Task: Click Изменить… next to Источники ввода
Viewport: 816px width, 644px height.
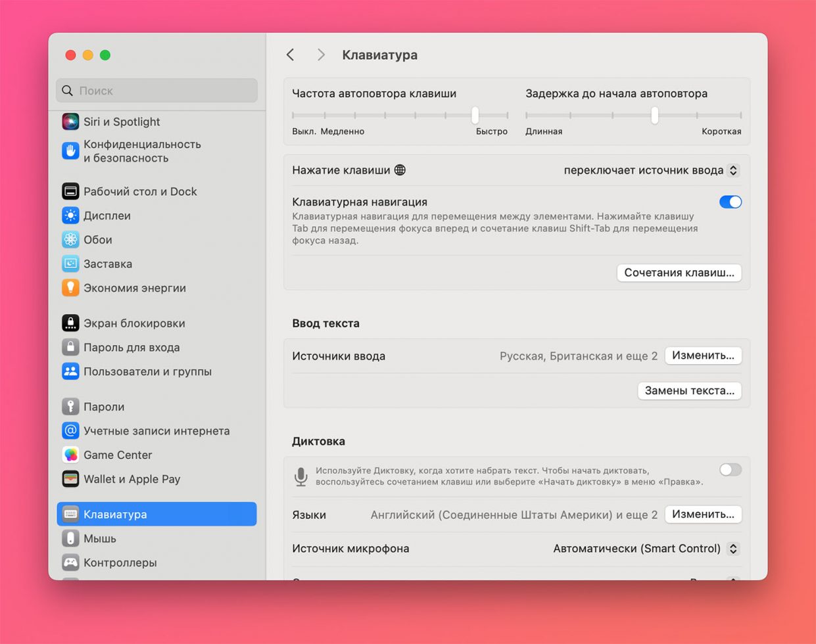Action: [703, 356]
